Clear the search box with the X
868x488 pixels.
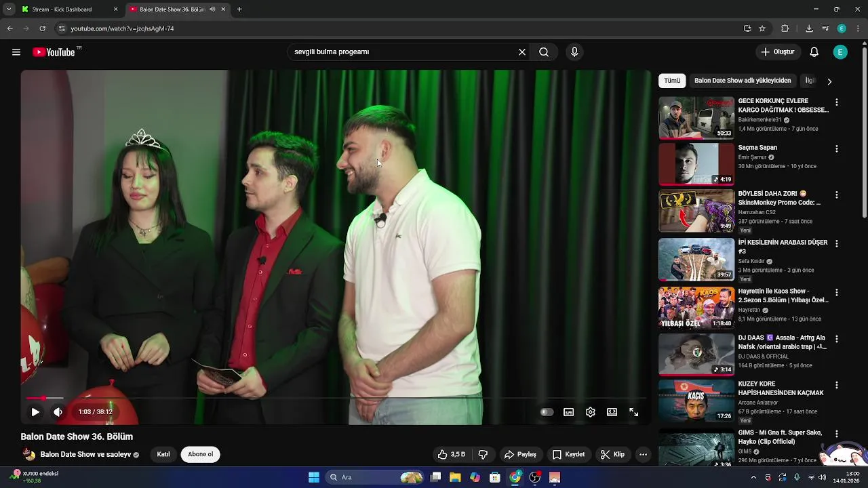[x=522, y=52]
